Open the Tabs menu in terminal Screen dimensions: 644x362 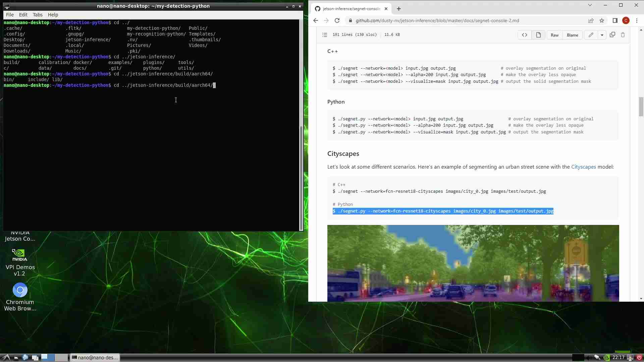[x=38, y=15]
